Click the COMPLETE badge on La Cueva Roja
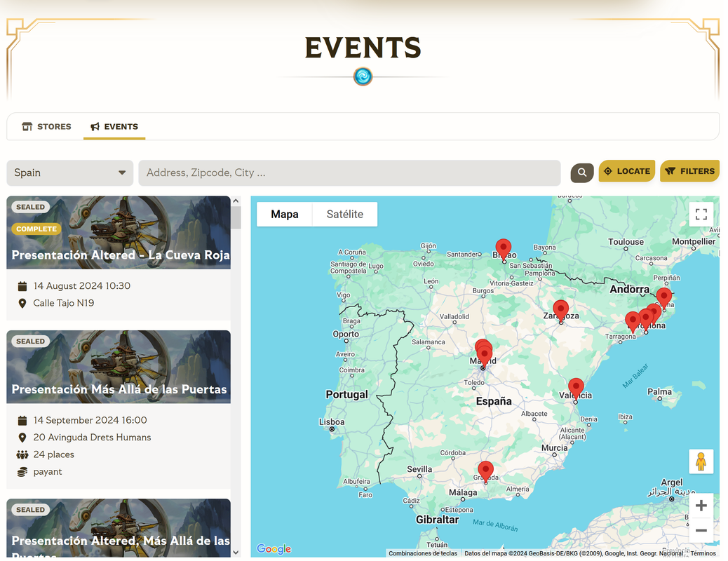This screenshot has height=561, width=728. 36,229
